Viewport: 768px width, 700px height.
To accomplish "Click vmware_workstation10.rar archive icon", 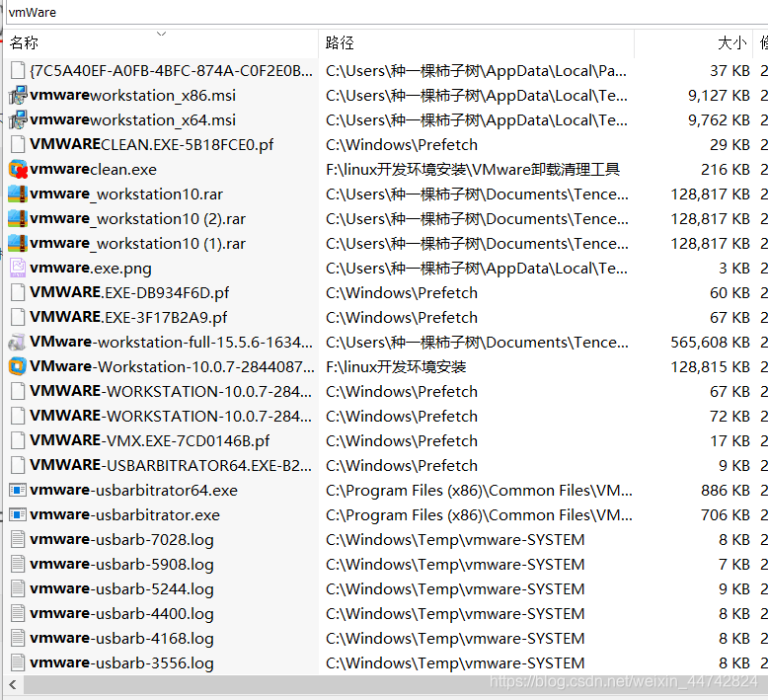I will click(x=18, y=194).
